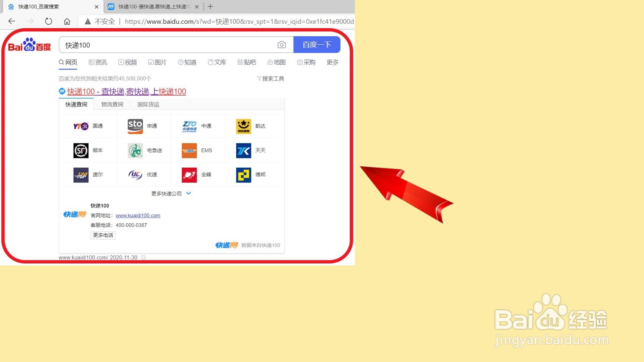The width and height of the screenshot is (644, 362).
Task: Switch to 快递查询 tab
Action: tap(76, 104)
